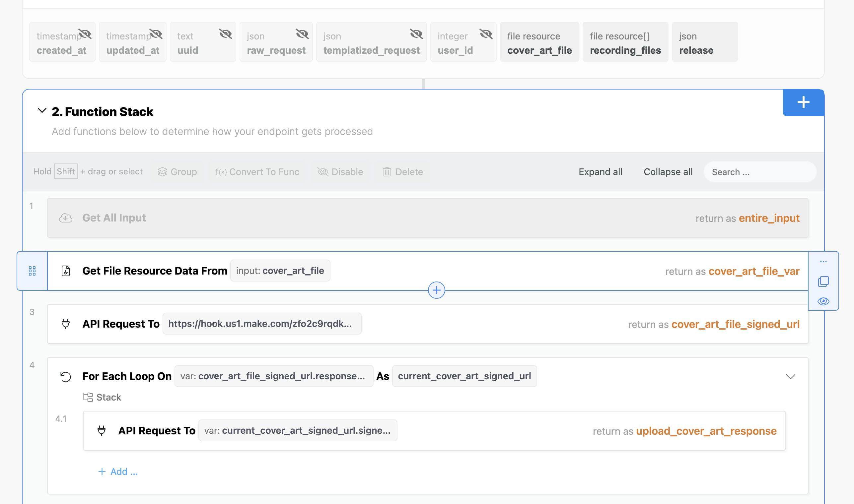Toggle visibility of the raw_request input
The height and width of the screenshot is (504, 854).
tap(302, 34)
